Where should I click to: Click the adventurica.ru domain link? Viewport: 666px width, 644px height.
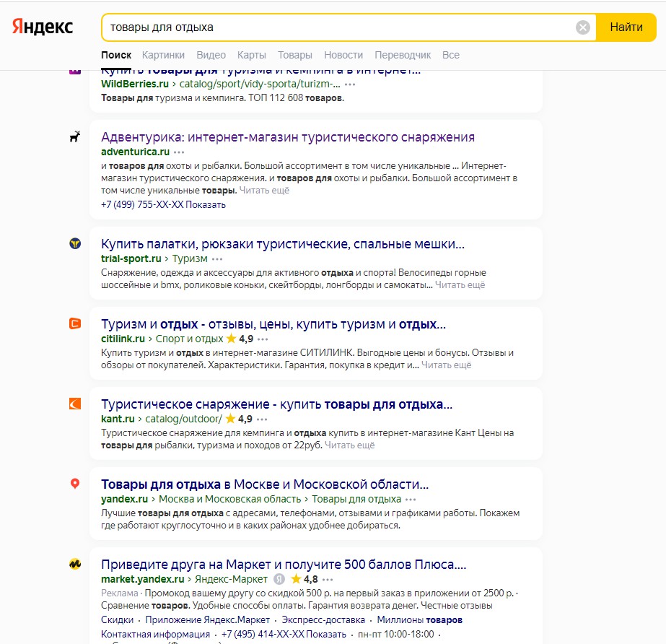coord(135,152)
